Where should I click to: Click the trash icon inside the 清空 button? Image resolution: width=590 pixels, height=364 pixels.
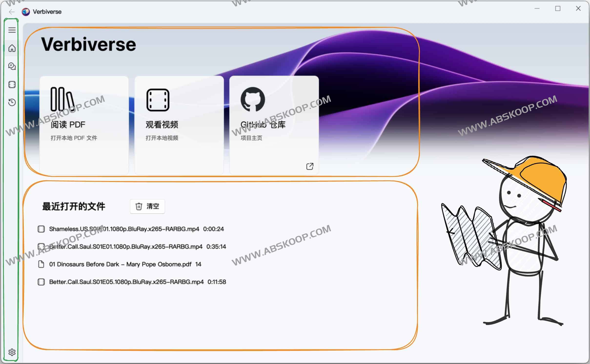click(139, 206)
